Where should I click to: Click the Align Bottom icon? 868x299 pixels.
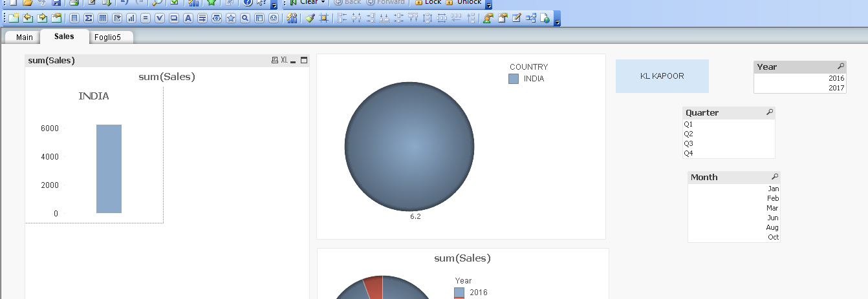(x=385, y=18)
